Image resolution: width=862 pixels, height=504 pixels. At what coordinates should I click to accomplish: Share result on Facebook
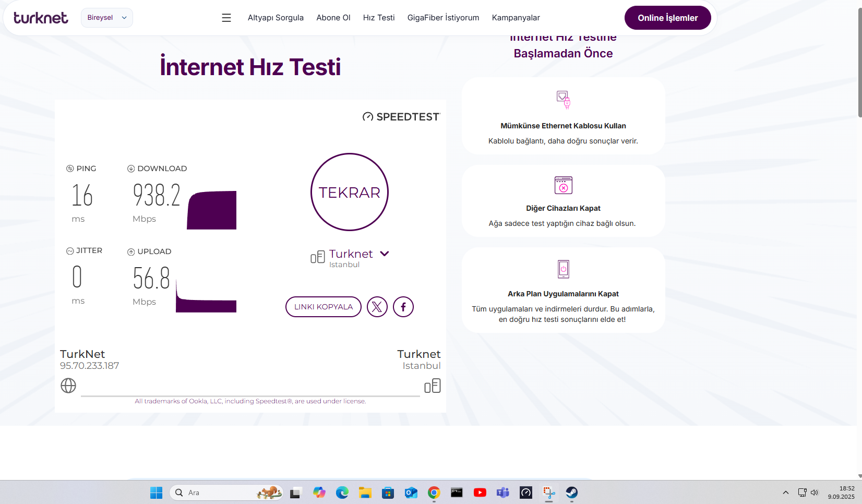tap(403, 307)
